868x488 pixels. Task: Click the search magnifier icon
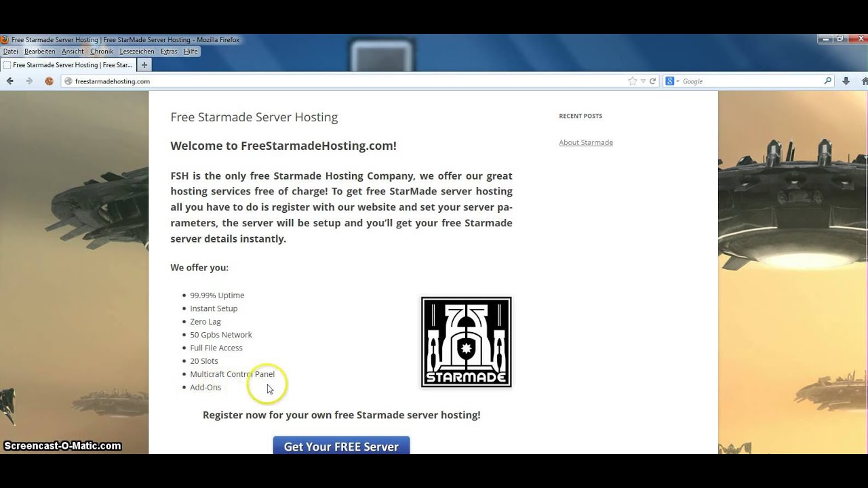tap(827, 81)
